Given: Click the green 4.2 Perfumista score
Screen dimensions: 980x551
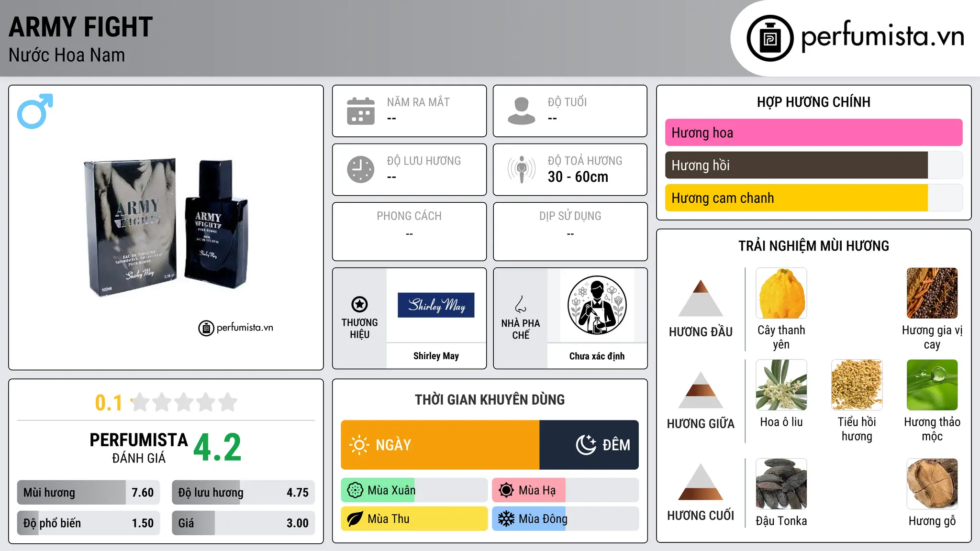Looking at the screenshot, I should click(218, 448).
